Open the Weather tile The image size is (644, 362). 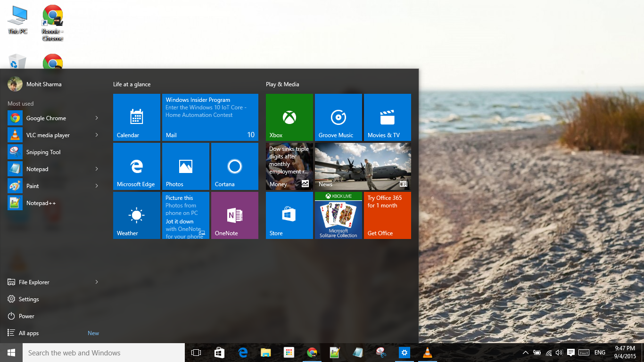[x=137, y=215]
